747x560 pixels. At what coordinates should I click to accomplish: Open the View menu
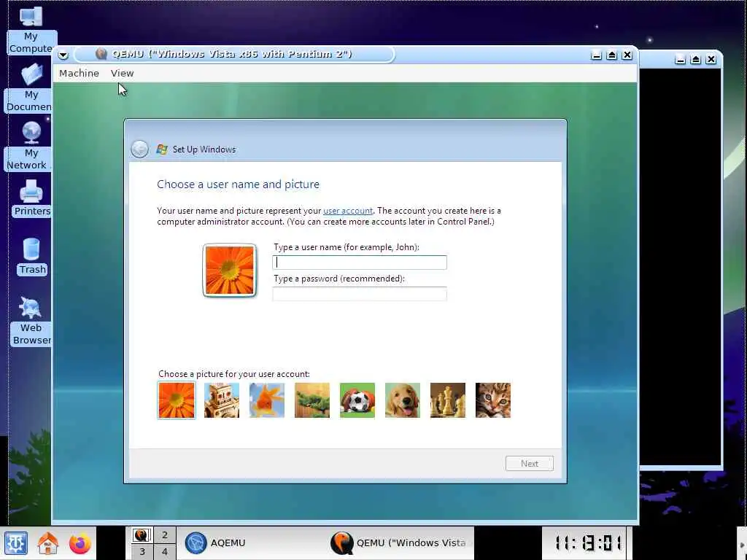click(123, 74)
